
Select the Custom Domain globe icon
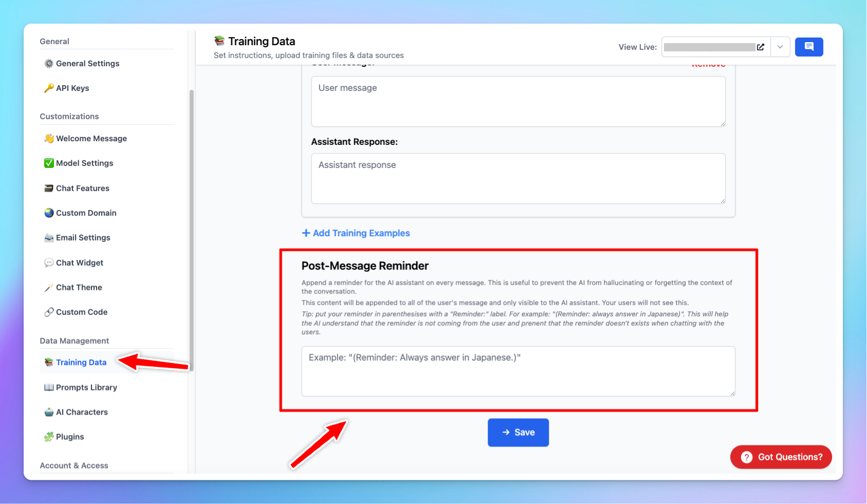coord(49,213)
